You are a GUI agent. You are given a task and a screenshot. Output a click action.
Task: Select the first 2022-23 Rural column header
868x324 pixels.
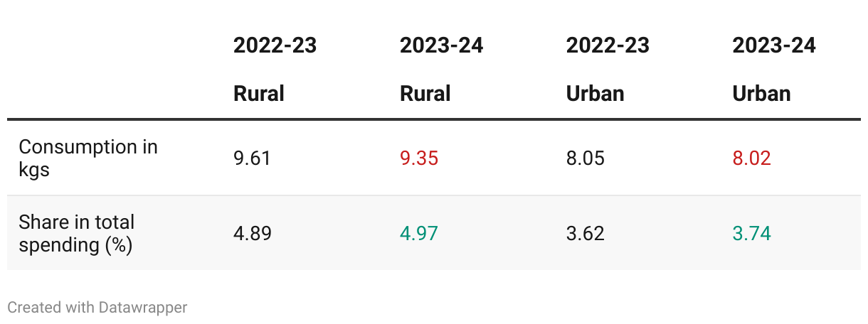275,70
